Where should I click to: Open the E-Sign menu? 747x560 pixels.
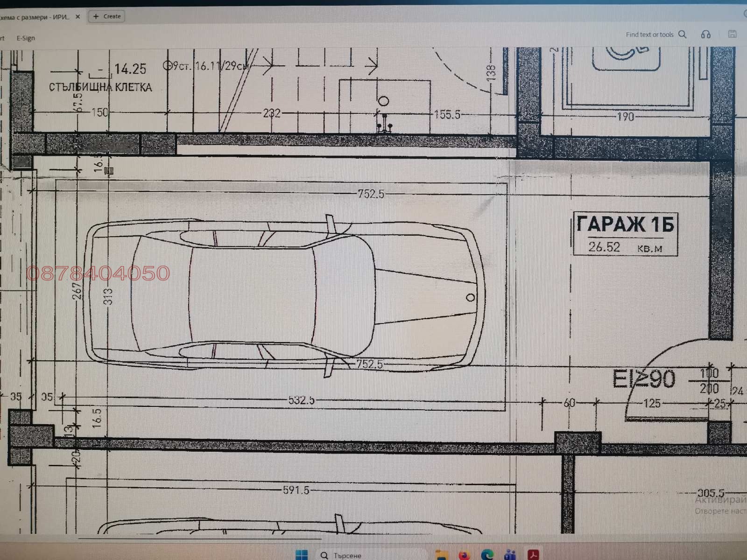(x=26, y=38)
